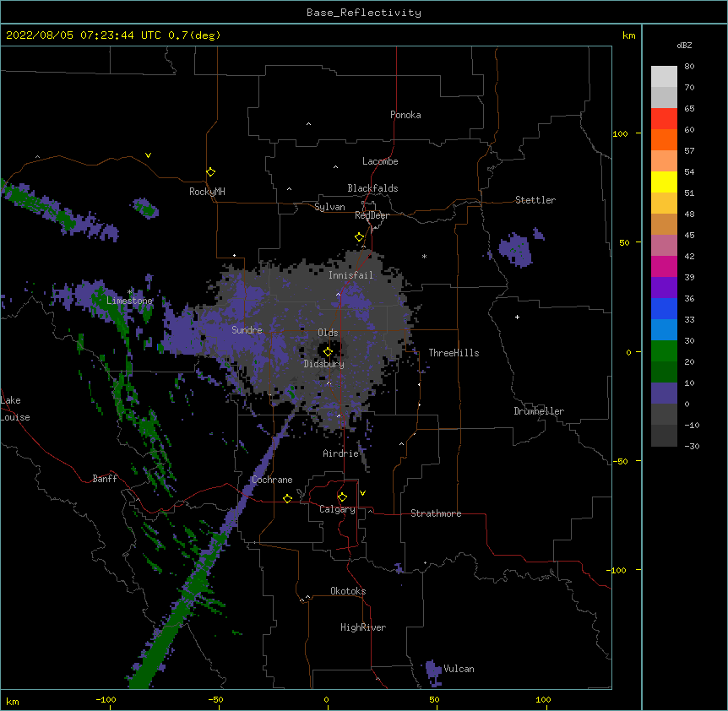Click the Airdrie town label
This screenshot has height=711, width=728.
pos(341,453)
